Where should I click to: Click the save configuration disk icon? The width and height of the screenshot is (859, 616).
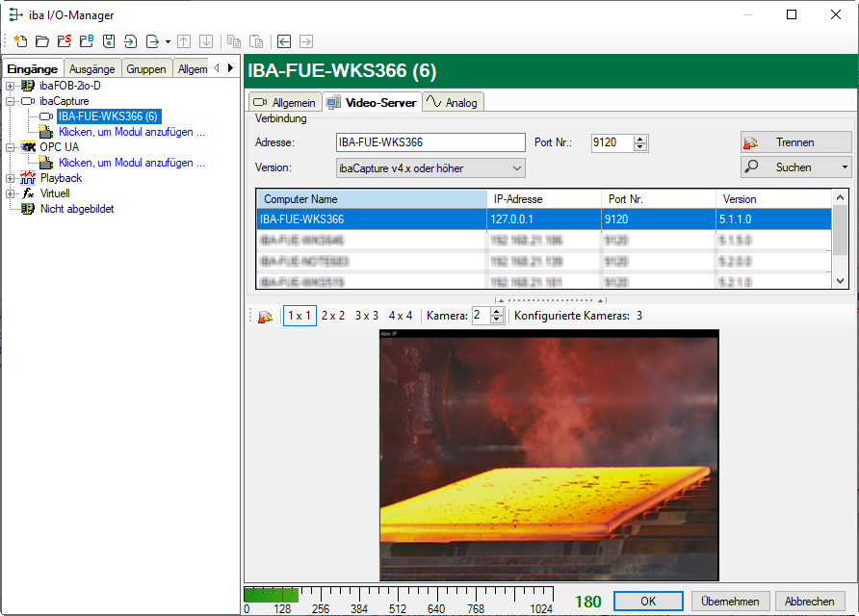(109, 41)
